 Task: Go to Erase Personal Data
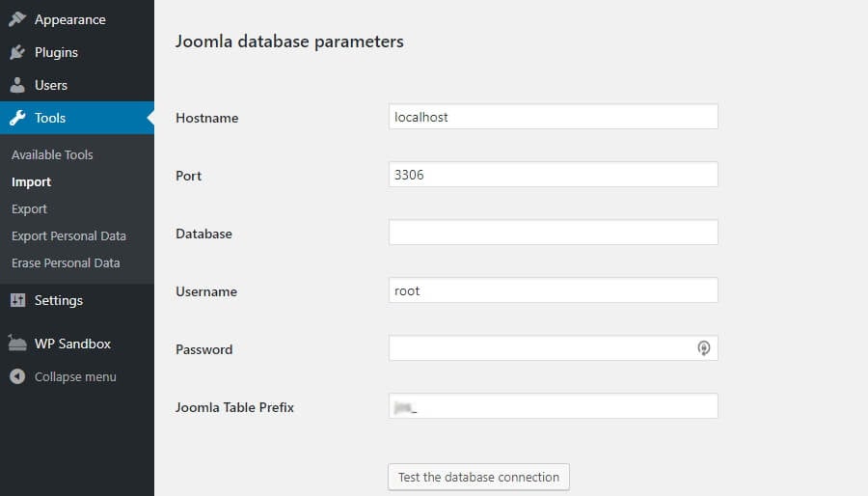pos(66,262)
